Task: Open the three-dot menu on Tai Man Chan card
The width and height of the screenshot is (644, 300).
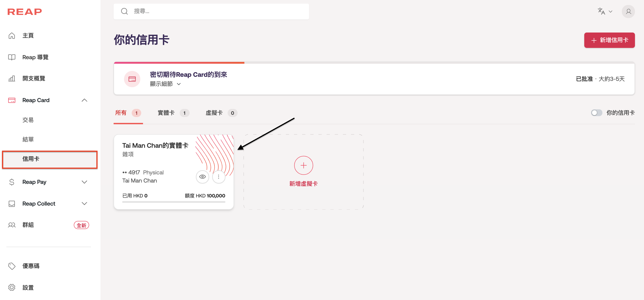Action: [219, 177]
